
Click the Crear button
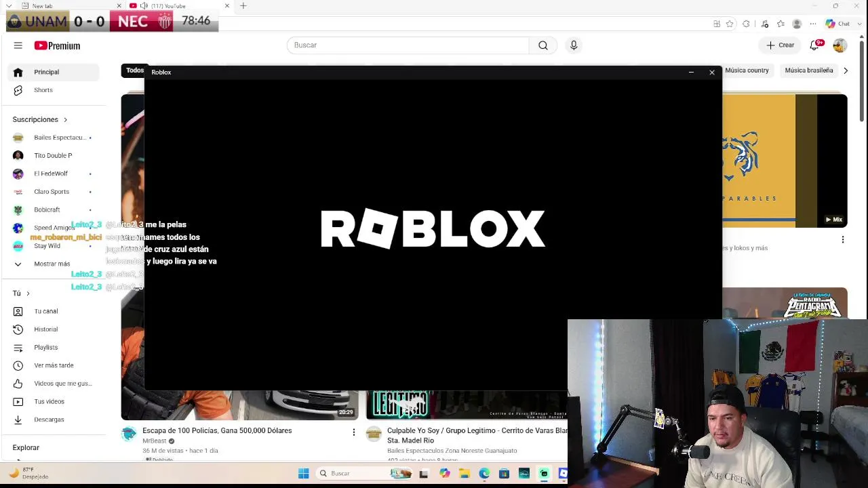click(x=780, y=45)
